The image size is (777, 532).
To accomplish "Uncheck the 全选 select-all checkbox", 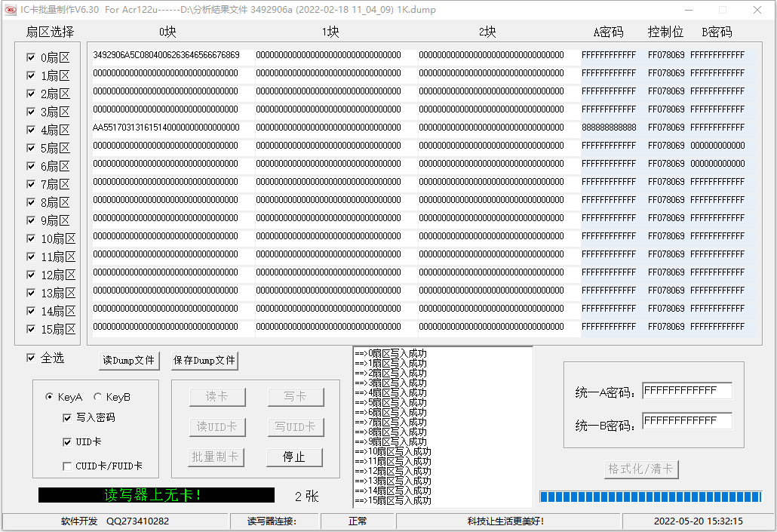I will [x=31, y=358].
